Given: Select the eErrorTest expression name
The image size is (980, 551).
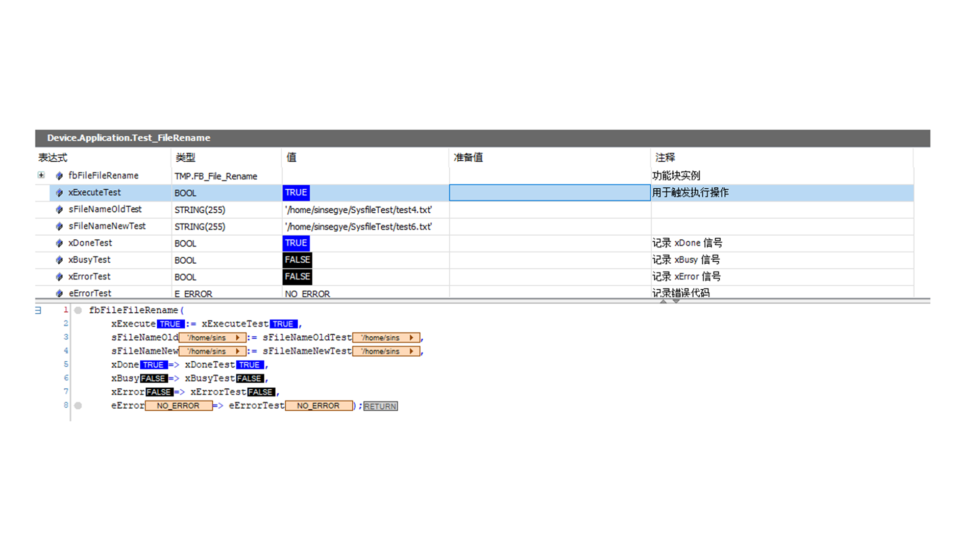Looking at the screenshot, I should (x=90, y=293).
